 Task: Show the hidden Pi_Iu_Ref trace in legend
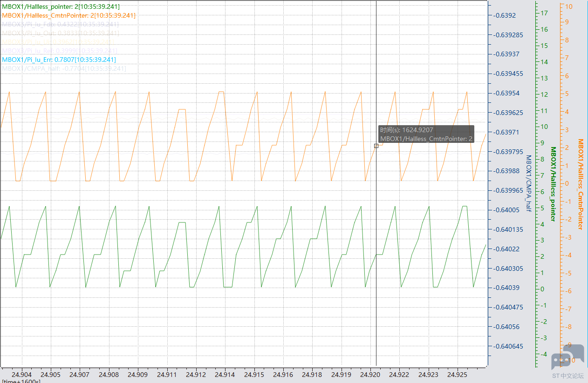pos(60,51)
